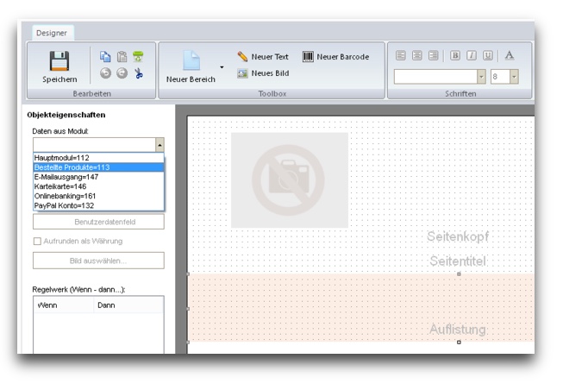
Task: Select the Auflistung section label
Action: click(x=458, y=330)
